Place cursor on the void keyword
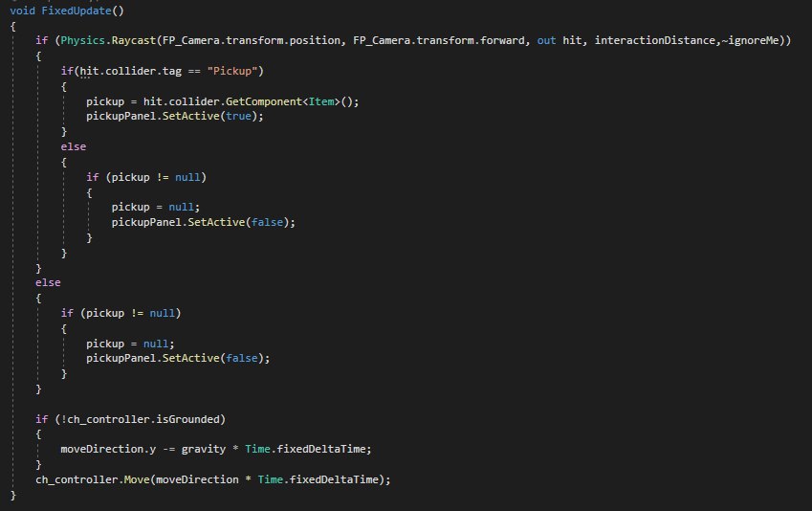The height and width of the screenshot is (511, 812). coord(22,11)
